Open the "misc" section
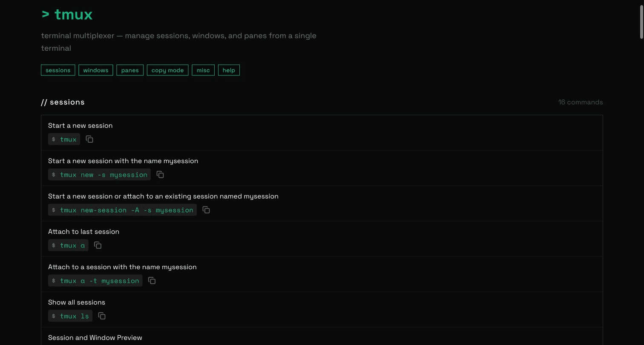Viewport: 644px width, 345px height. coord(203,70)
